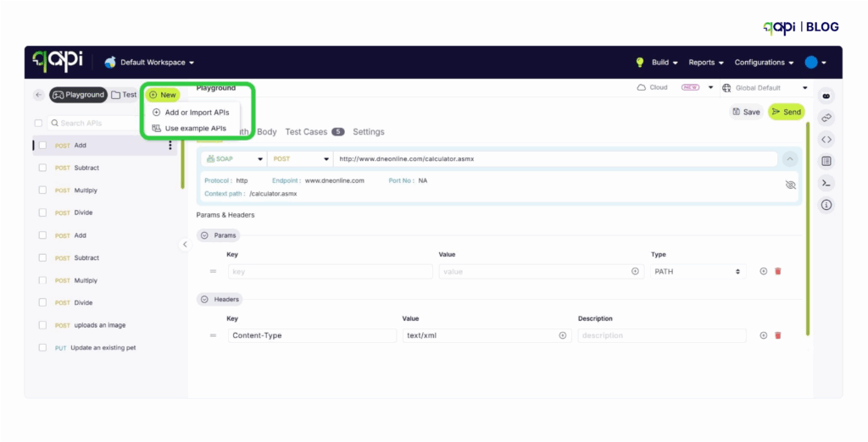Add a new row after the Params row
This screenshot has width=868, height=442.
[x=763, y=271]
